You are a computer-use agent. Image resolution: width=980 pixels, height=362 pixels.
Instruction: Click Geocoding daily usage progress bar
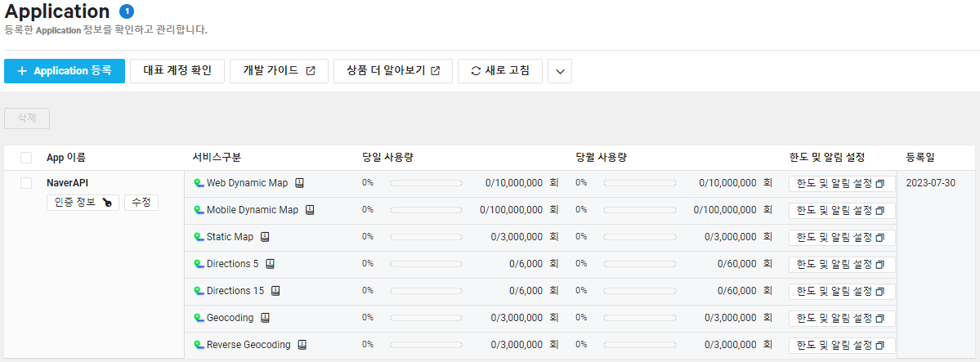tap(427, 318)
